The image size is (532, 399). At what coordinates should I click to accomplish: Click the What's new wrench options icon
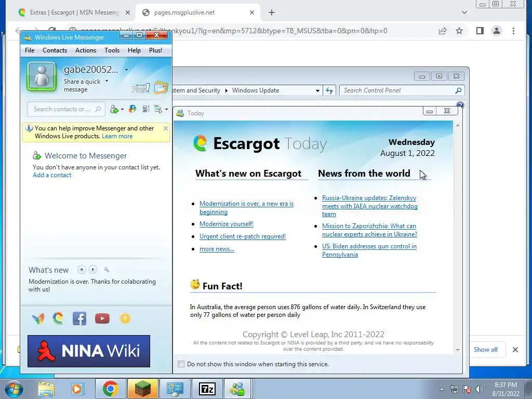pos(107,270)
